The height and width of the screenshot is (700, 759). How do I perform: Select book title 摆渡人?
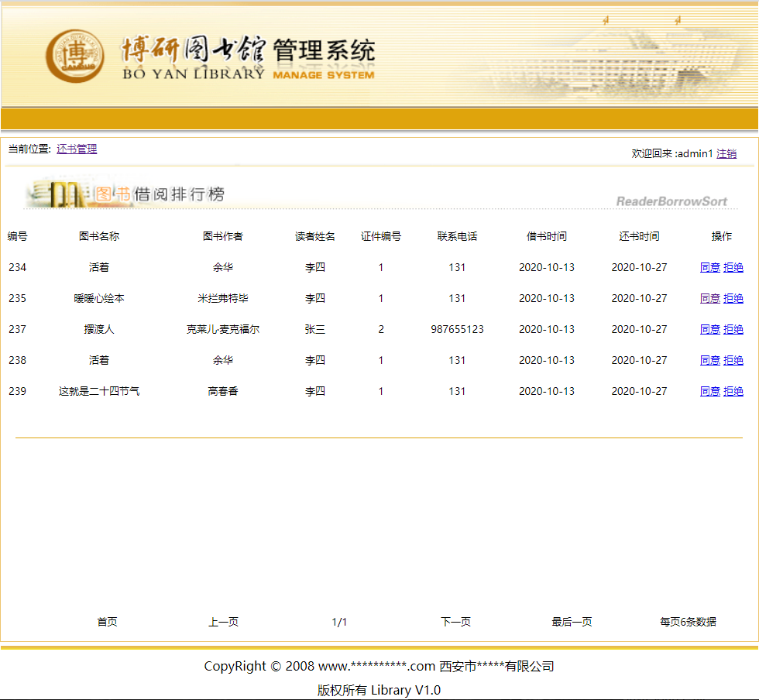99,329
